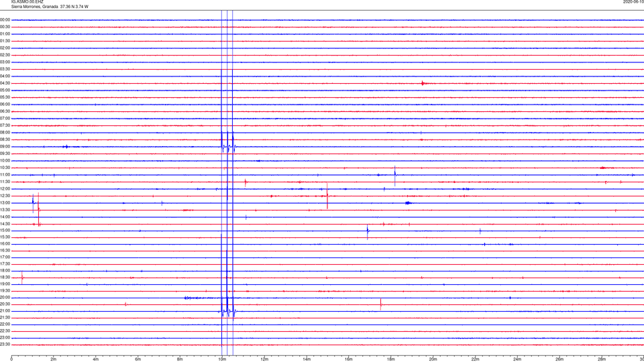The width and height of the screenshot is (644, 362).
Task: Select the 00:00 trace time label
Action: 5,19
